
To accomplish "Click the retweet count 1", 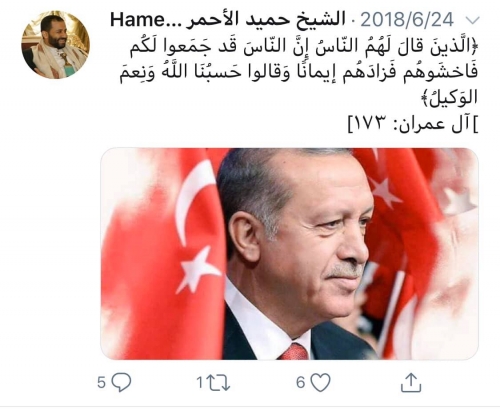I will coord(199,383).
